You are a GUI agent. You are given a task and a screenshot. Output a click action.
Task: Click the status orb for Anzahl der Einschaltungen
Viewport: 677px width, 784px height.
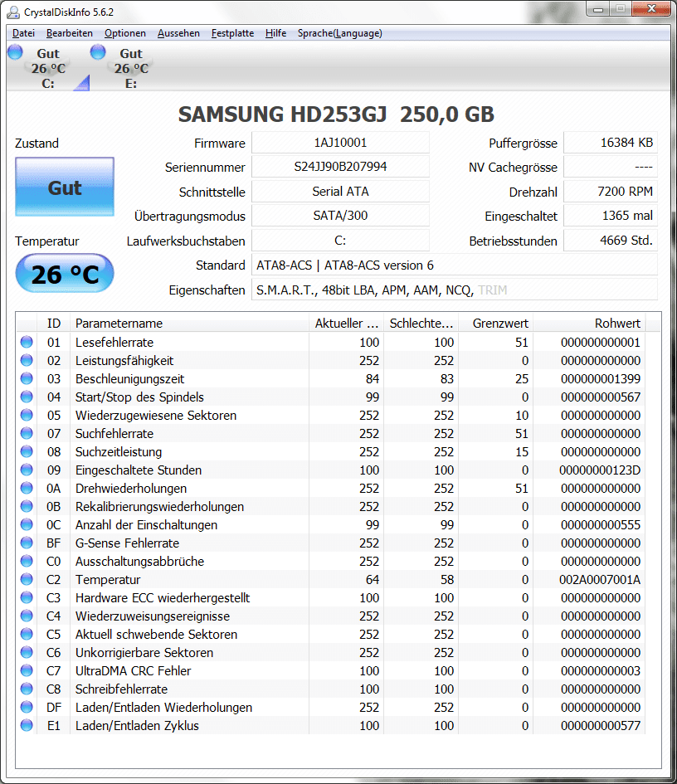tap(27, 524)
